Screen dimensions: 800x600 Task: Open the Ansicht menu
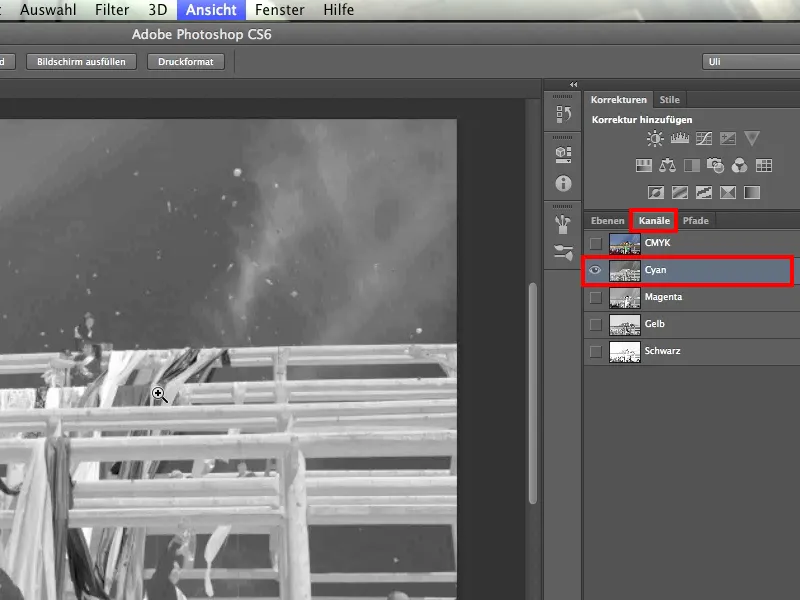211,10
